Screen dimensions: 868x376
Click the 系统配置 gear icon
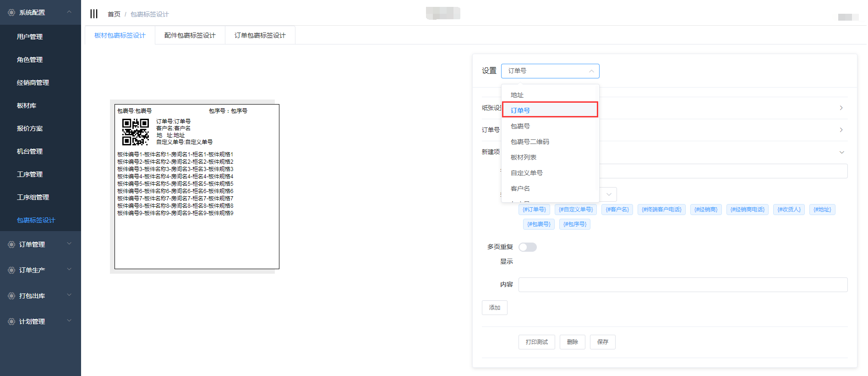pyautogui.click(x=11, y=12)
